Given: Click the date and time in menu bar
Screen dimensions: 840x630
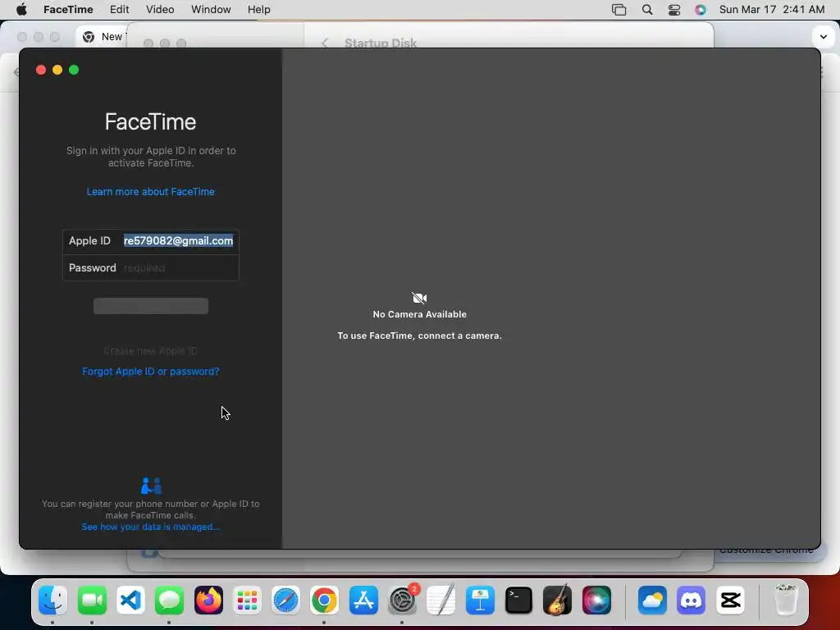Looking at the screenshot, I should [771, 10].
